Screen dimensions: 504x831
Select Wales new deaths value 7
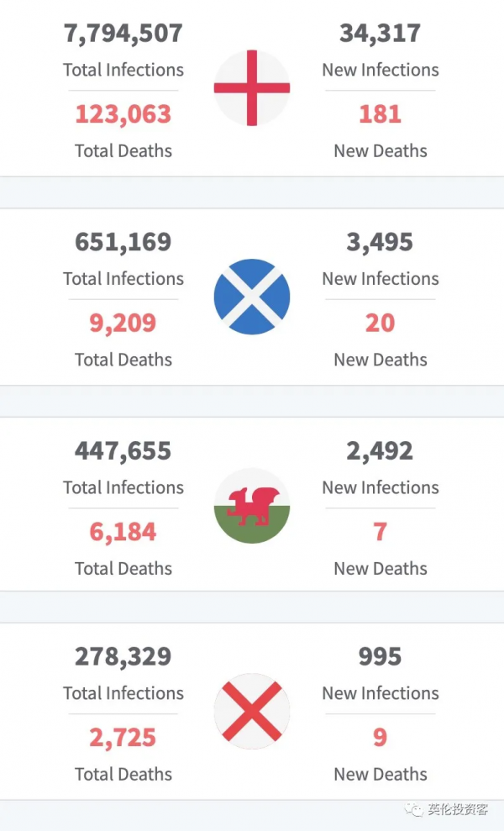pyautogui.click(x=380, y=531)
